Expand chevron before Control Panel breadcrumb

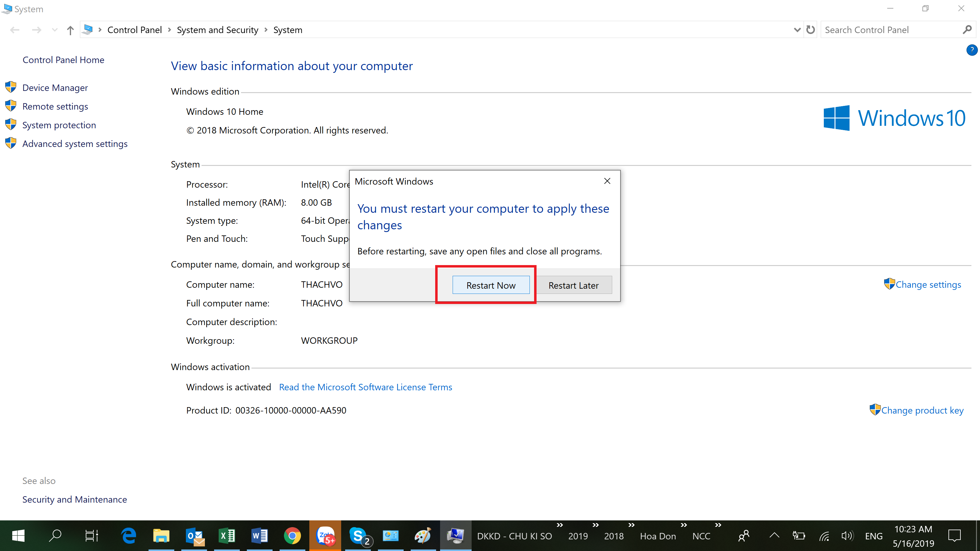pyautogui.click(x=100, y=30)
